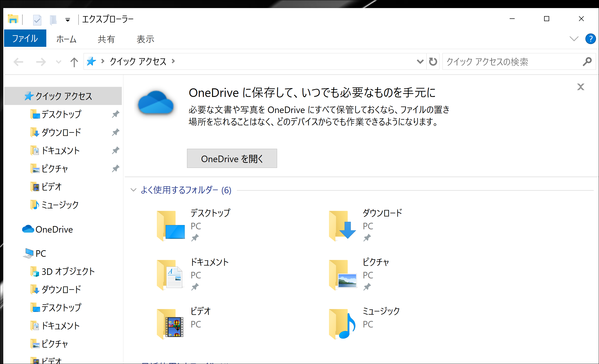The height and width of the screenshot is (364, 599).
Task: Go back with the left arrow
Action: point(18,62)
